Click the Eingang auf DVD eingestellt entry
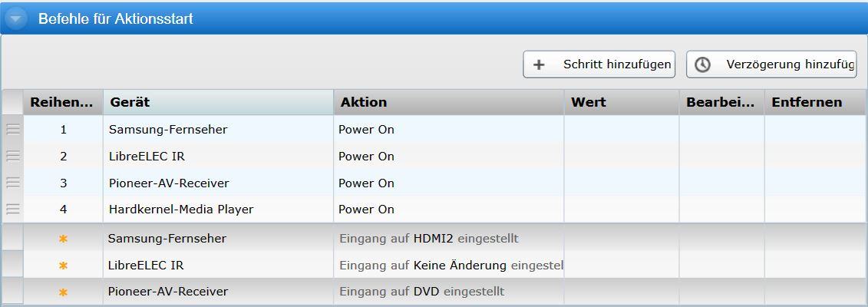Screen dimensions: 868x307 421,292
